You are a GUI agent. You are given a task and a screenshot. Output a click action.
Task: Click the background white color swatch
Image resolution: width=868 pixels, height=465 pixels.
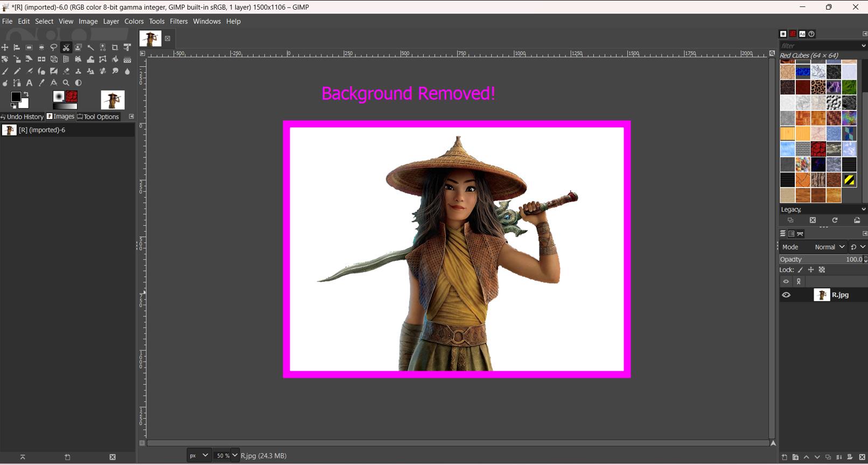(25, 103)
